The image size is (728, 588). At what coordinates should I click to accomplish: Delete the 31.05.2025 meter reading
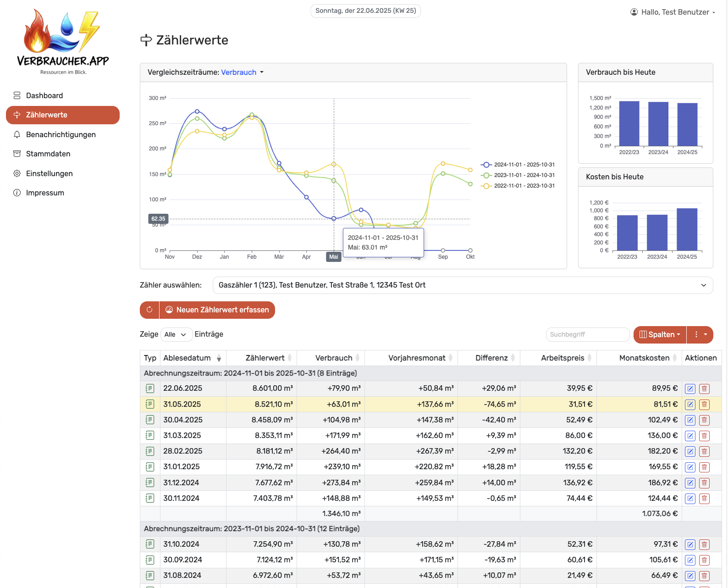(704, 405)
